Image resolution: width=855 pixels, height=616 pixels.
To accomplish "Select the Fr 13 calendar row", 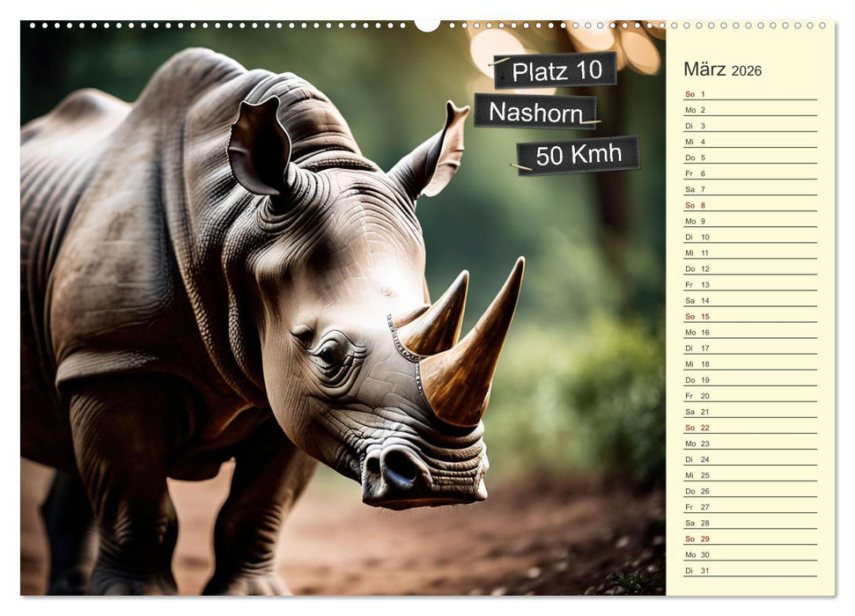I will [x=696, y=283].
